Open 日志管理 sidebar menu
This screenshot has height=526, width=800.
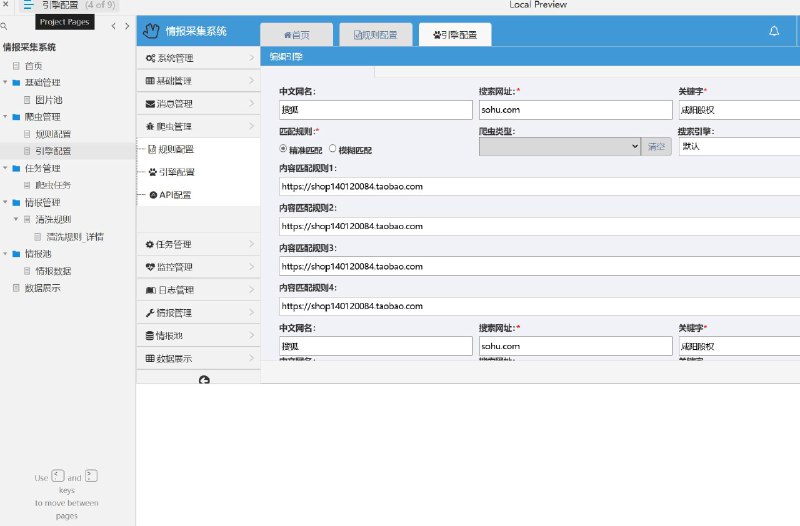click(x=198, y=290)
